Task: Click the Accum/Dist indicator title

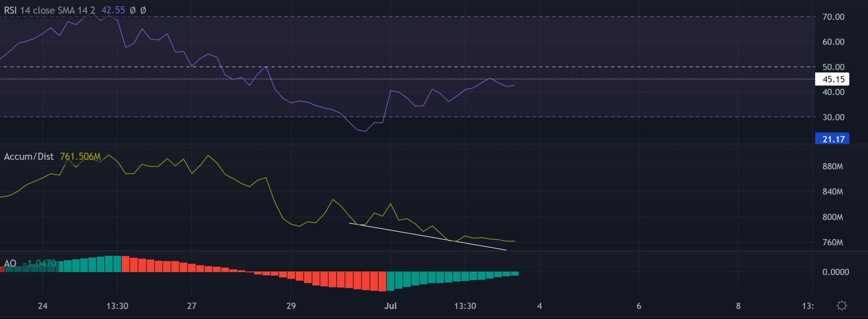Action: tap(29, 156)
